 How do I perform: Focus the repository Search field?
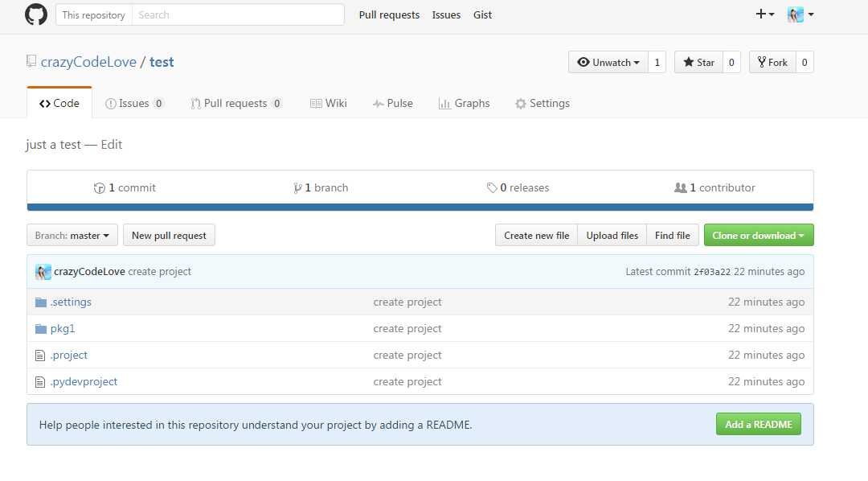tap(238, 15)
